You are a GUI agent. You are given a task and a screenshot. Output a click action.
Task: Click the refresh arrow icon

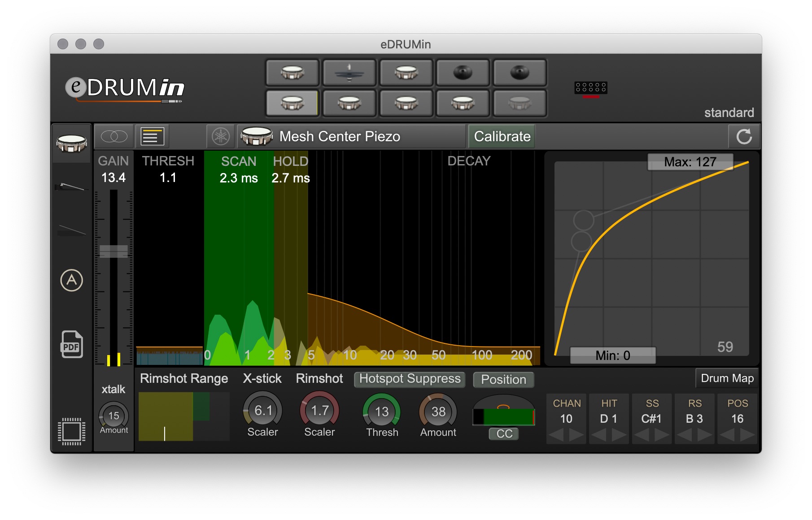[x=744, y=136]
